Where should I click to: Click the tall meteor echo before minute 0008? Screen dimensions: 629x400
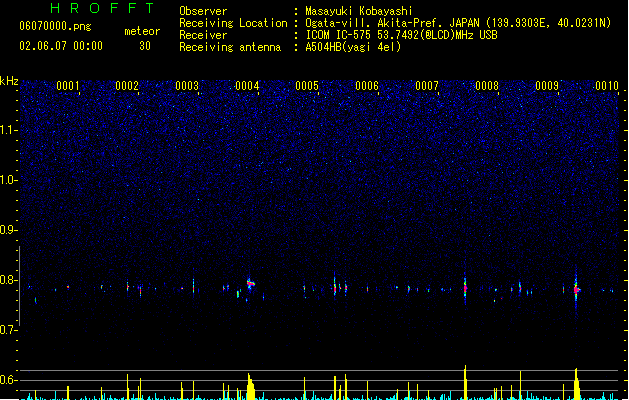tap(465, 287)
